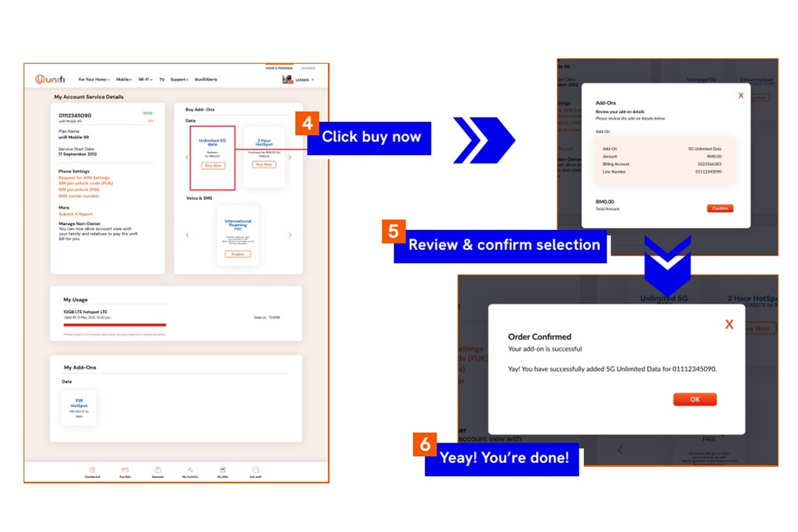This screenshot has height=532, width=798.
Task: Switch to the BUSINESS tab
Action: (x=309, y=68)
